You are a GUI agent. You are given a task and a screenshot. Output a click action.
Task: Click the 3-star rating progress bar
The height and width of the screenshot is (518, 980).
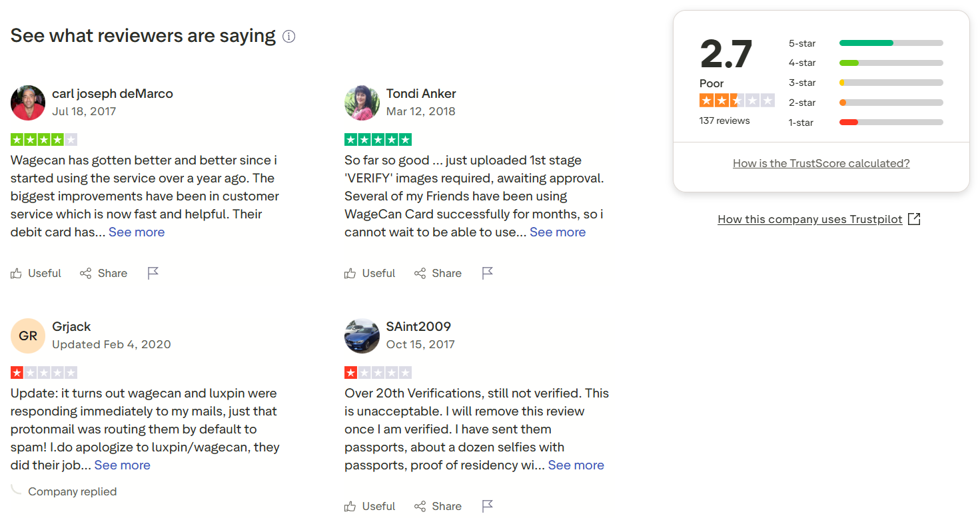click(x=891, y=83)
